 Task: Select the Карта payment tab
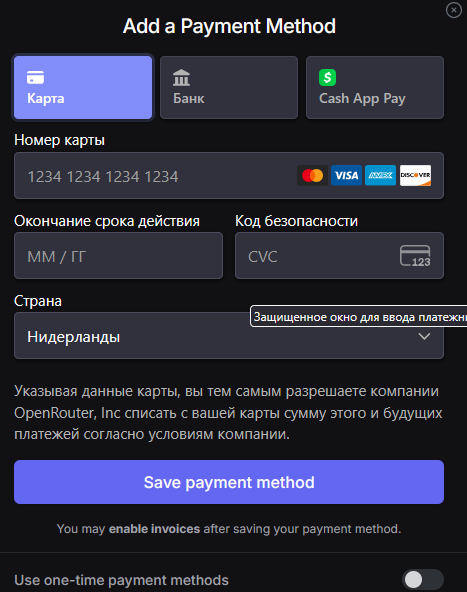83,88
